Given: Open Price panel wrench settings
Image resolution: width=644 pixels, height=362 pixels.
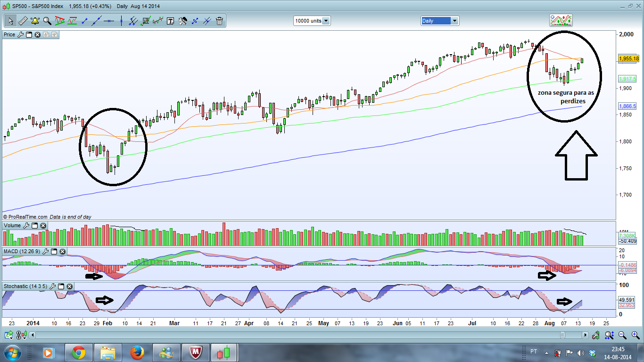Looking at the screenshot, I should [x=20, y=34].
